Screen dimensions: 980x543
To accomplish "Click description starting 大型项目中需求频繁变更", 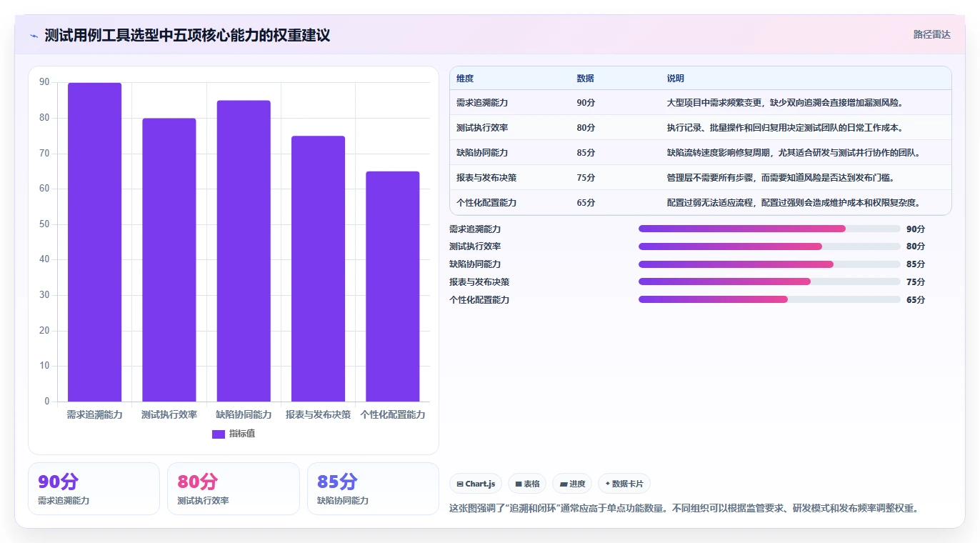I will pos(786,103).
